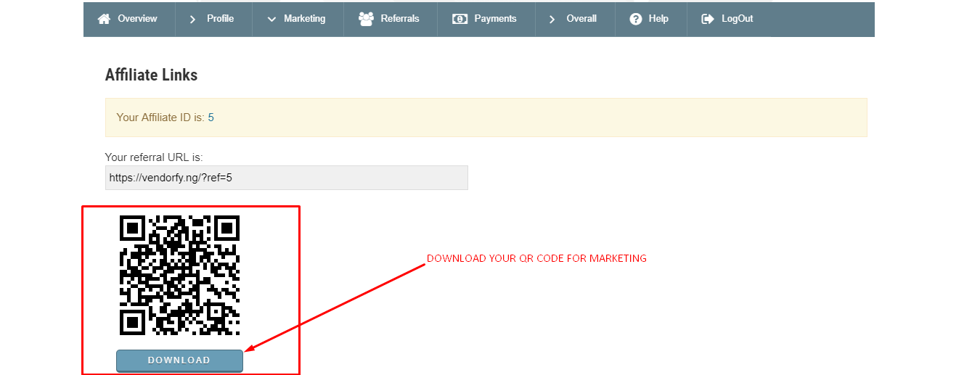Click the 'Your referral URL is:' label
Viewport: 980px width, 375px height.
[154, 157]
